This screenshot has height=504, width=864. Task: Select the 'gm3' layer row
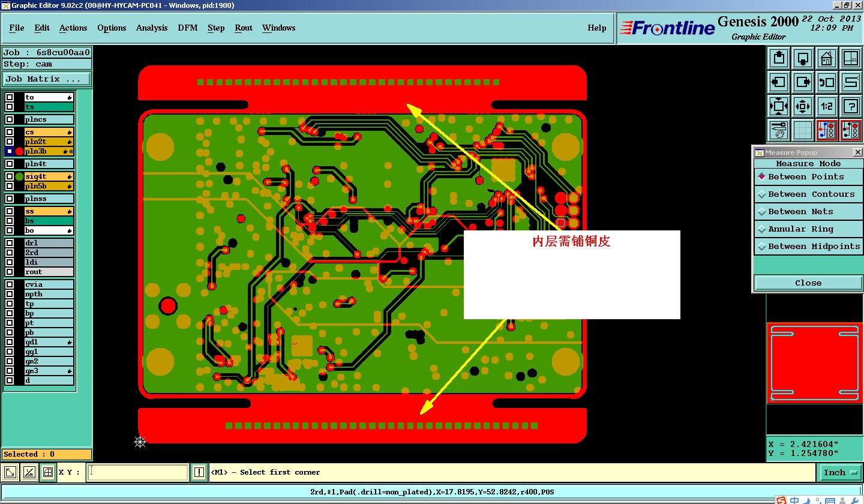[x=49, y=371]
